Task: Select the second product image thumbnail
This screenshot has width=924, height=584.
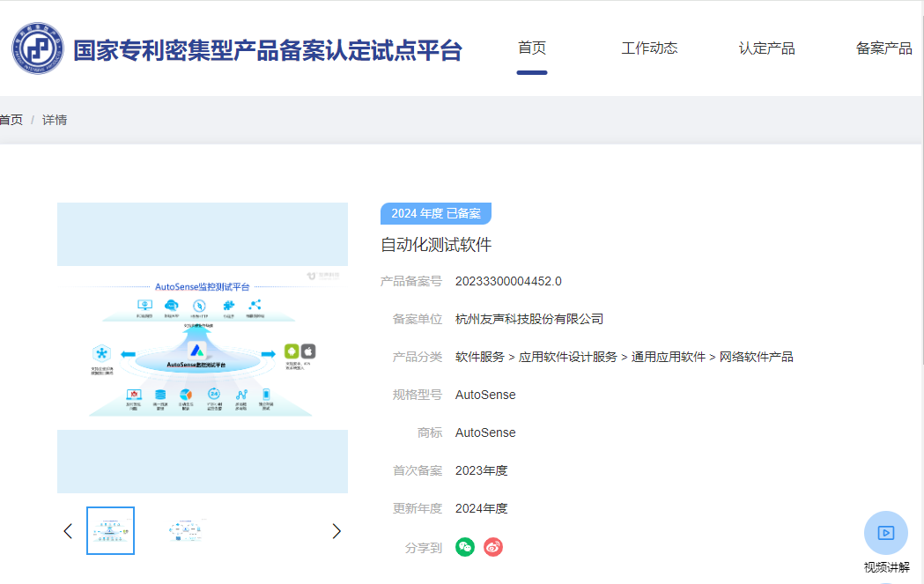Action: click(187, 530)
